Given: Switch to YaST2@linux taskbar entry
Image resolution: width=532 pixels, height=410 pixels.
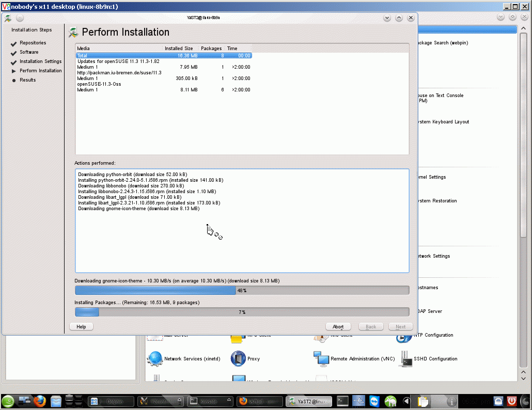Looking at the screenshot, I should [x=309, y=402].
